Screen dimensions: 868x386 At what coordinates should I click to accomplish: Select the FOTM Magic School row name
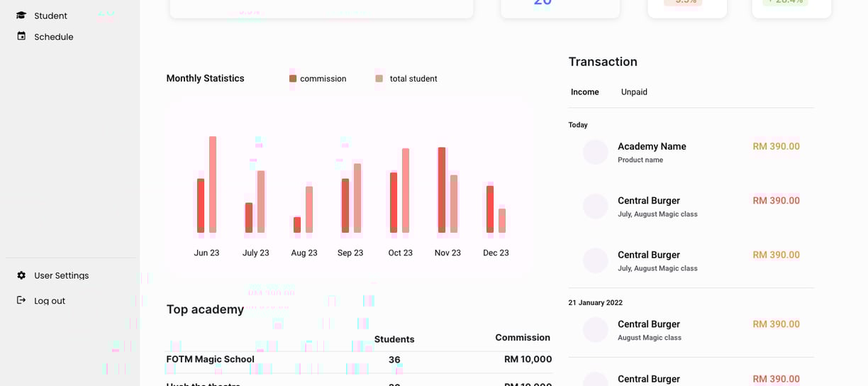tap(210, 359)
